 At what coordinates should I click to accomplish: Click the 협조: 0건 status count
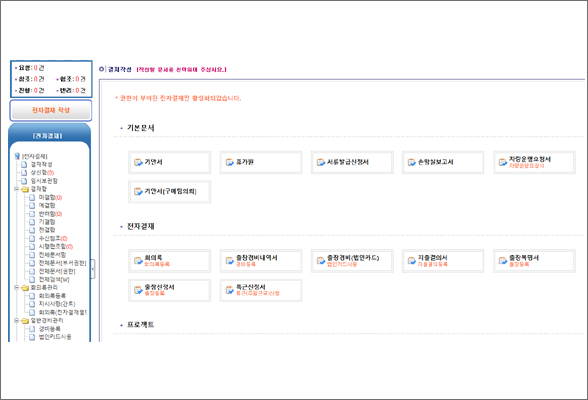(71, 79)
